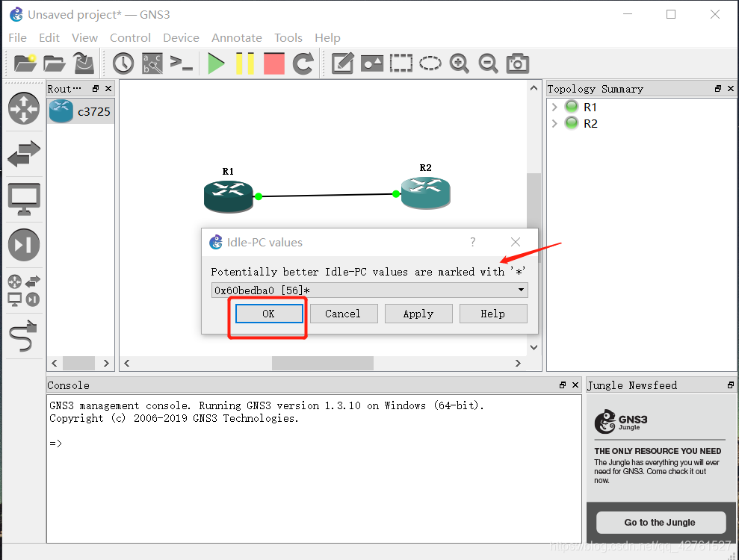This screenshot has height=560, width=739.
Task: Open the Device menu
Action: pyautogui.click(x=181, y=37)
